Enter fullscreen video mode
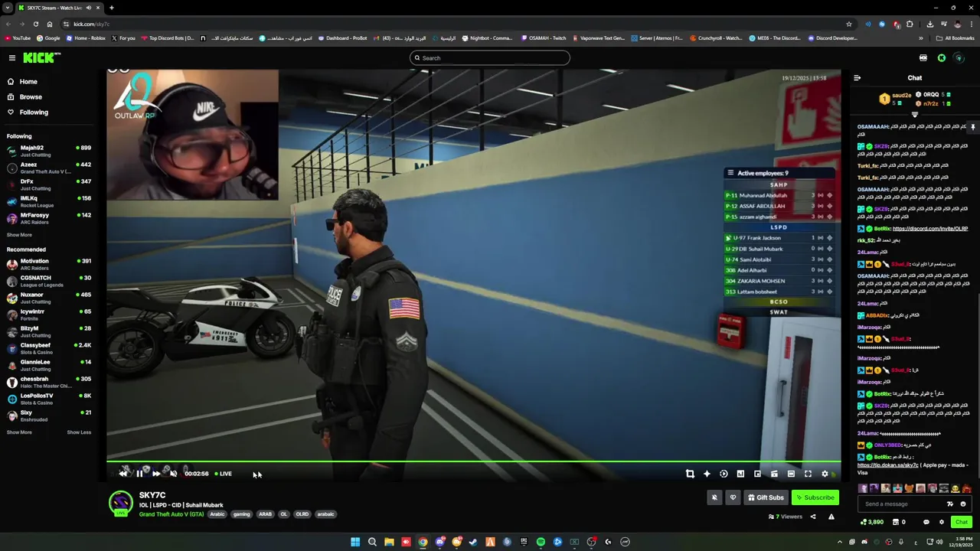980x551 pixels. (x=808, y=474)
